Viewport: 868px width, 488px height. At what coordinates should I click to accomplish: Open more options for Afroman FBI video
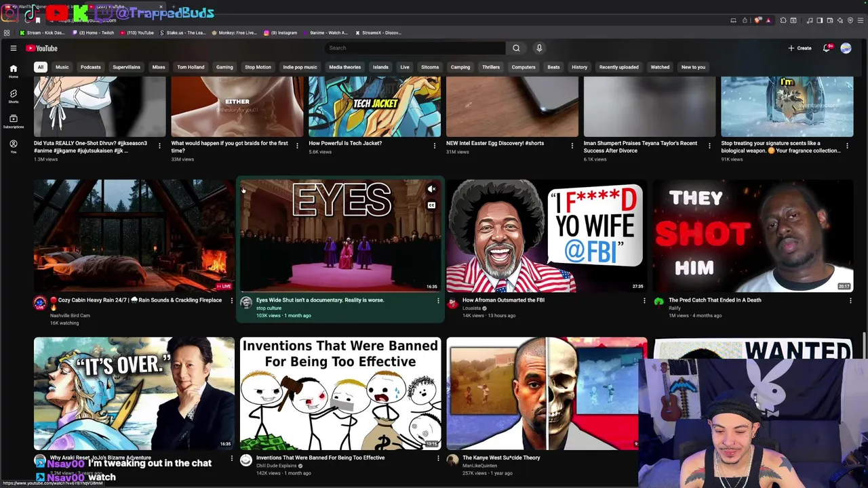(x=644, y=300)
